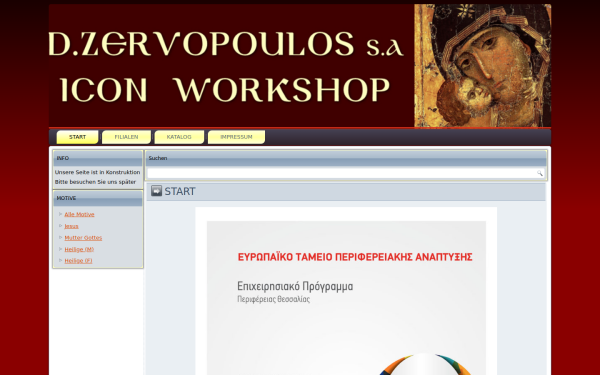Screen dimensions: 600x375
Task: Open the IMPRESSUM navigation tab
Action: (236, 137)
